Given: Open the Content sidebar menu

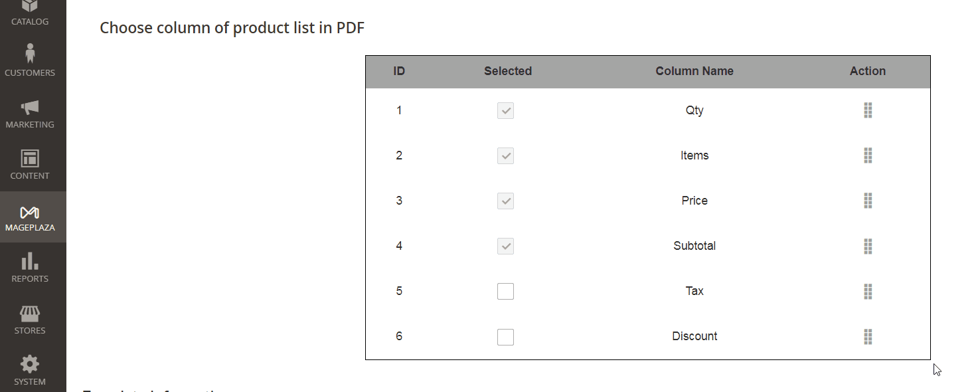Looking at the screenshot, I should point(30,164).
